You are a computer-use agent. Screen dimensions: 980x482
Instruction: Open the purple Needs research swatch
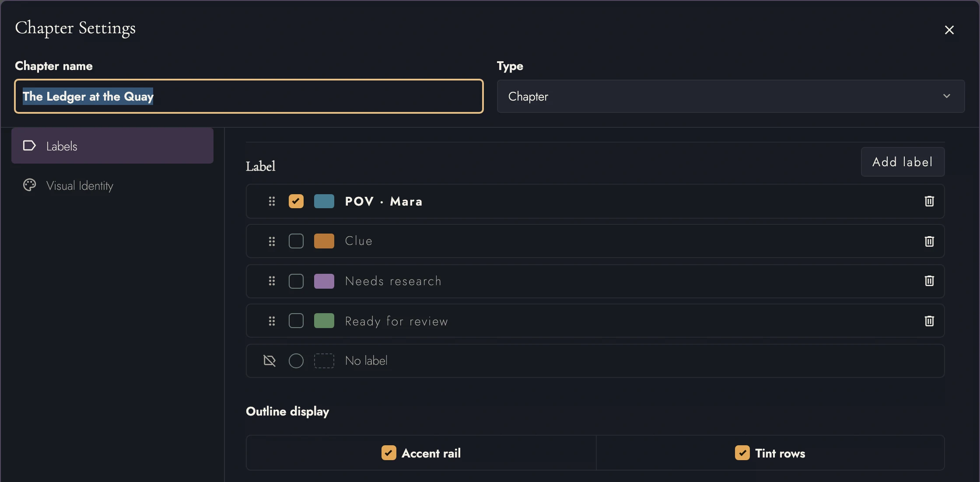coord(324,281)
